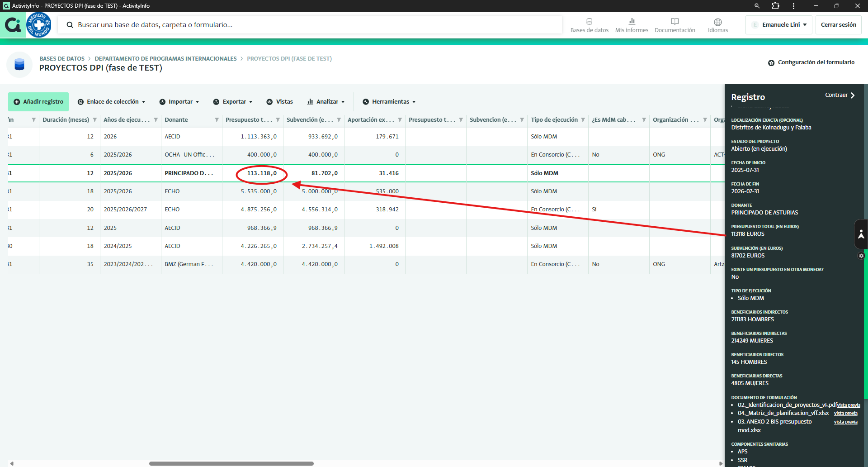Click the horizontal table scrollbar
Screen dimensions: 868x467
231,463
